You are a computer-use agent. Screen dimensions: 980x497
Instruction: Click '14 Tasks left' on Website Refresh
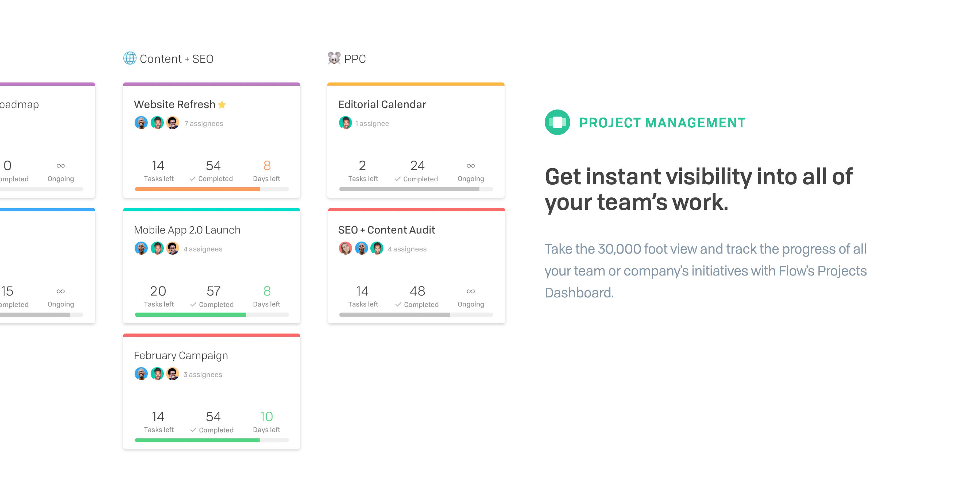click(158, 170)
